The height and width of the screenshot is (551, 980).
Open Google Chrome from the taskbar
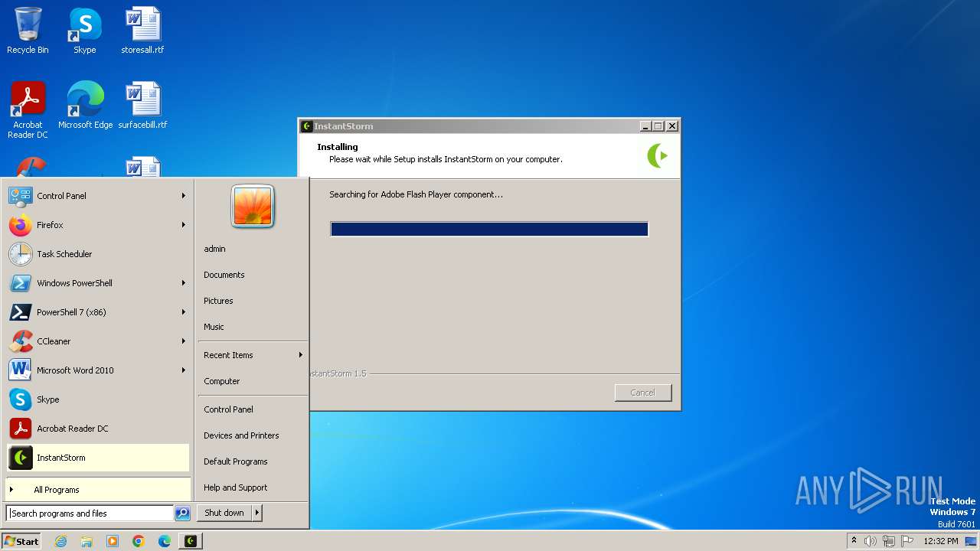point(139,541)
